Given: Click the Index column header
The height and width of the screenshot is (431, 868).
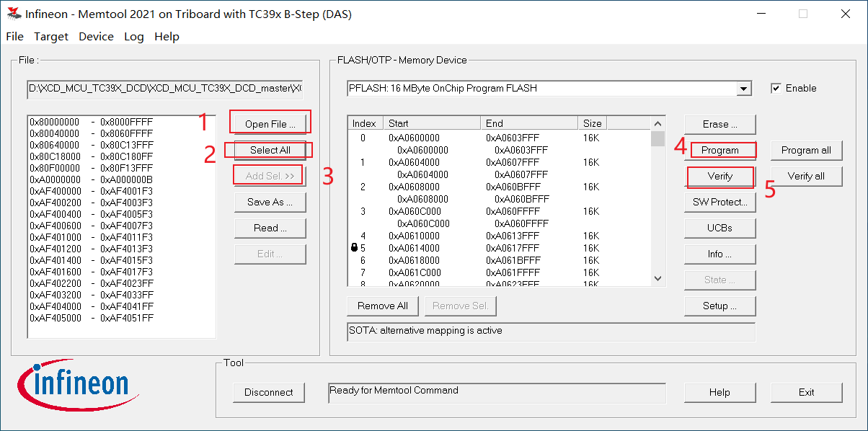Looking at the screenshot, I should coord(365,123).
